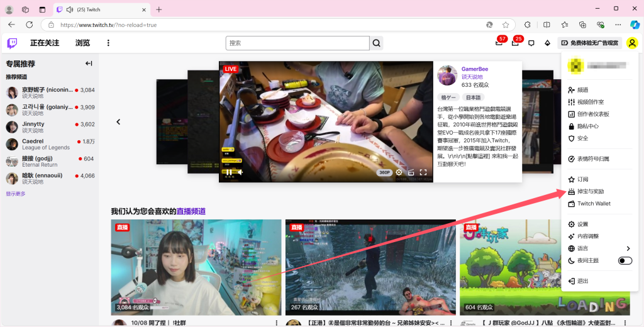Go to previous carousel stream
The width and height of the screenshot is (644, 327).
coord(118,122)
